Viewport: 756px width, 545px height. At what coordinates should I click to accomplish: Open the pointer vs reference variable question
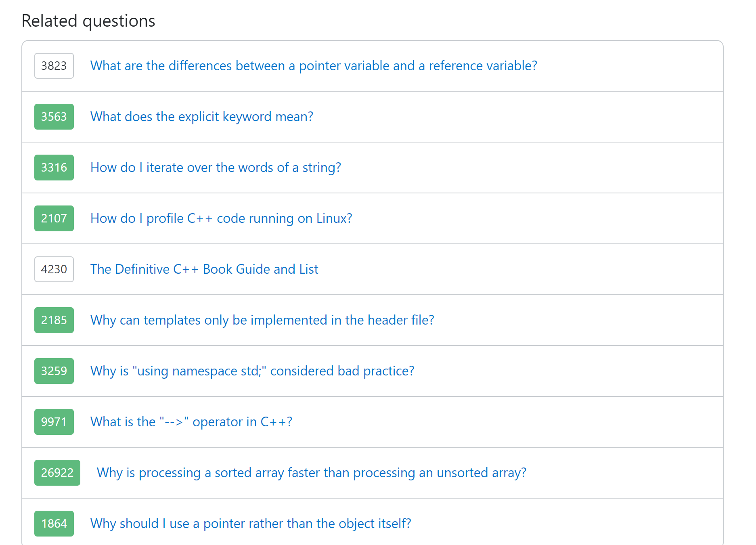click(314, 66)
